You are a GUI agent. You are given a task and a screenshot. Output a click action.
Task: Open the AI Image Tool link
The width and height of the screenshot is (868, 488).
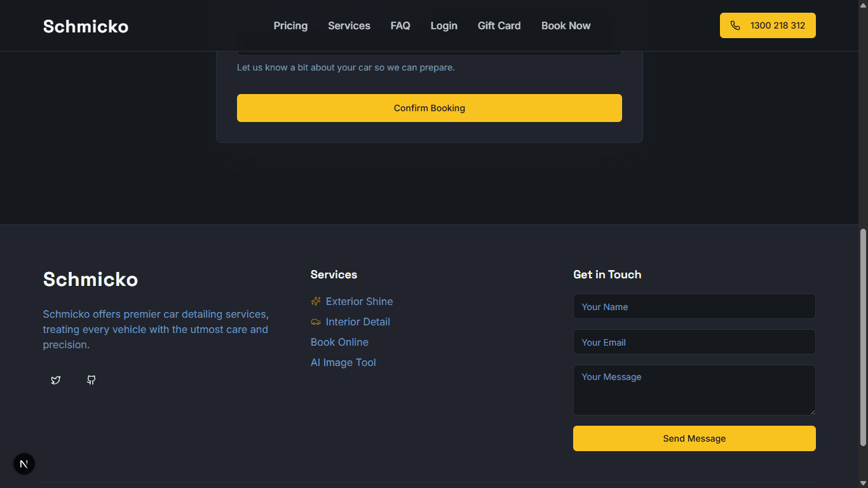[x=343, y=362]
